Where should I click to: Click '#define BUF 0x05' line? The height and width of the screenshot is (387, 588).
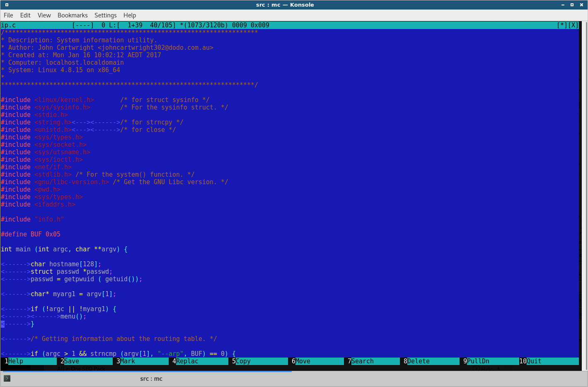31,234
